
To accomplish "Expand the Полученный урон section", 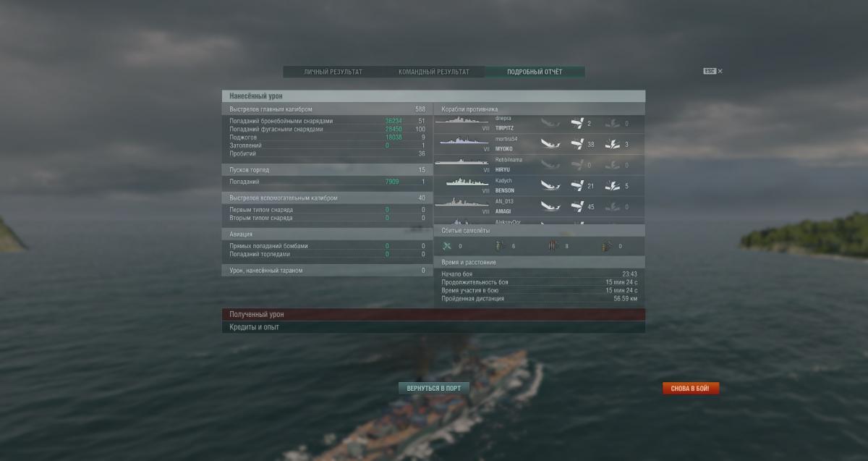I will (433, 315).
